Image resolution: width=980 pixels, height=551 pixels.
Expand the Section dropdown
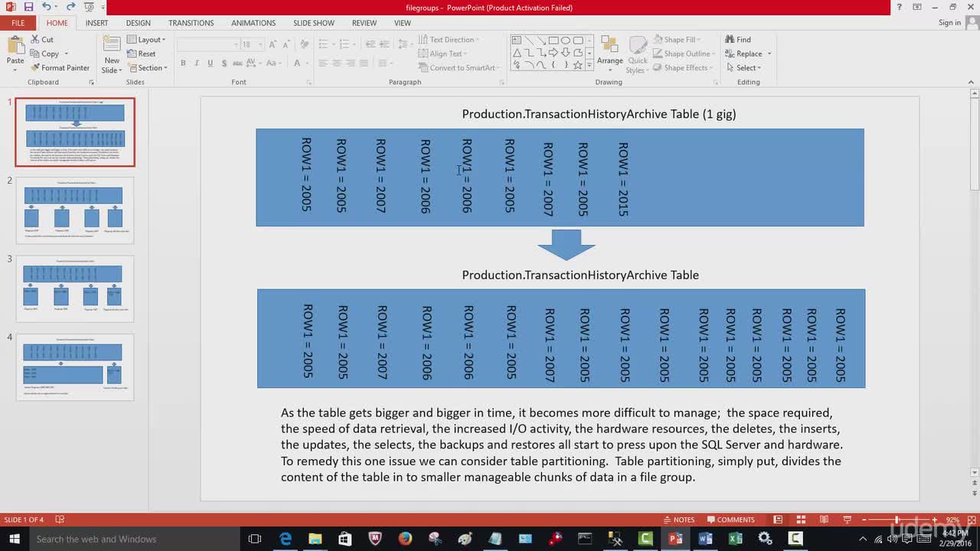(x=146, y=67)
